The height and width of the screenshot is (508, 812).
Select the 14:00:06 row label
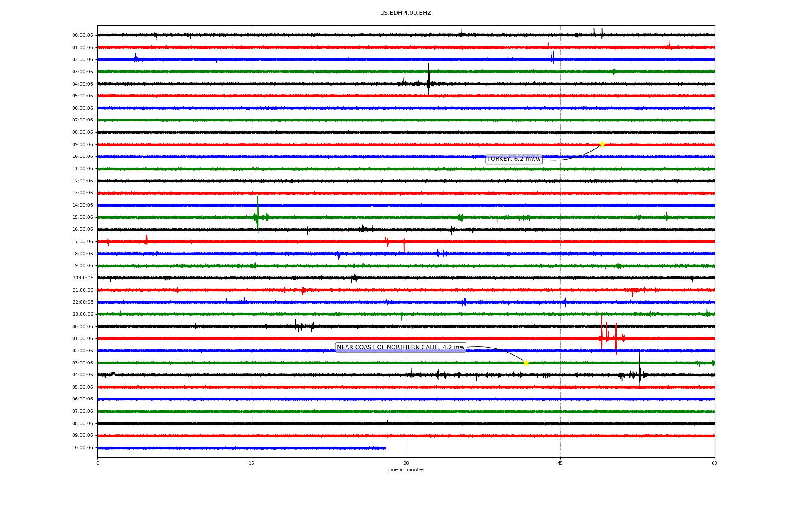tap(82, 205)
